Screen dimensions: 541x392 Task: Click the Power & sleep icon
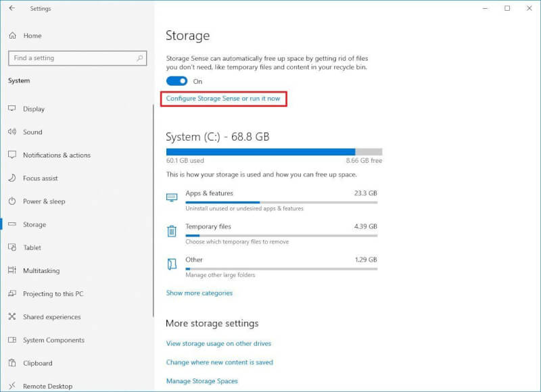(12, 201)
